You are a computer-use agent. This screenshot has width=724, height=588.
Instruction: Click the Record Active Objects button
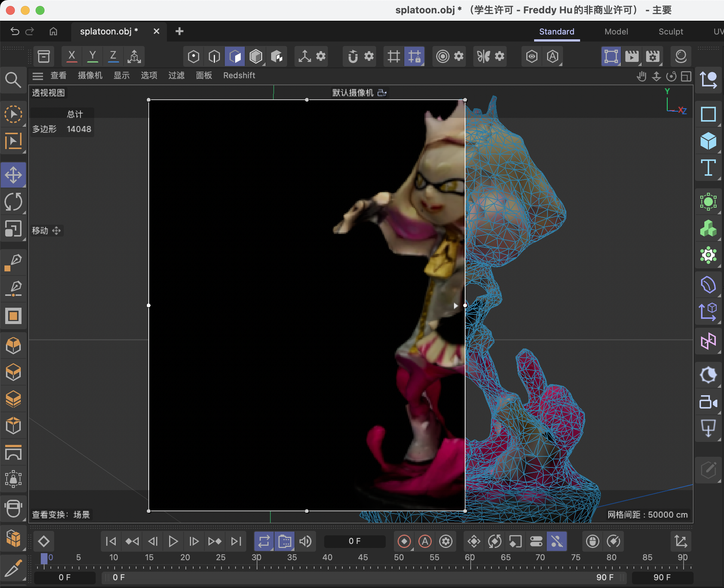[x=404, y=542]
